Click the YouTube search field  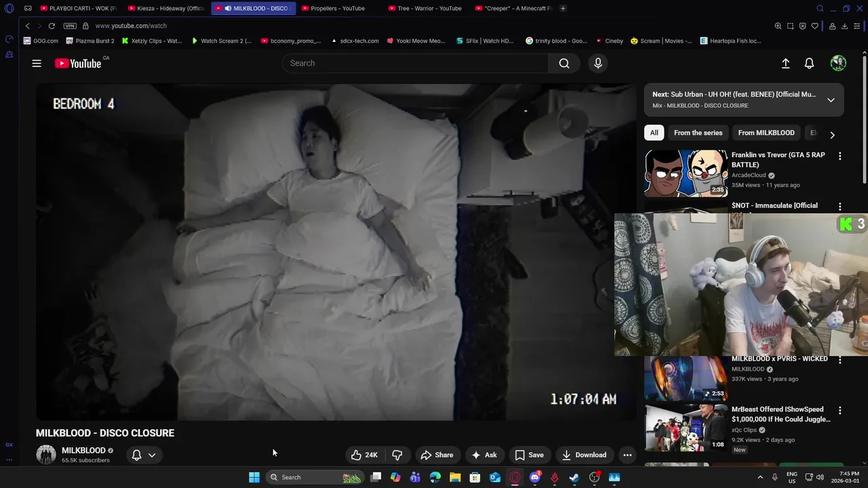(x=416, y=63)
